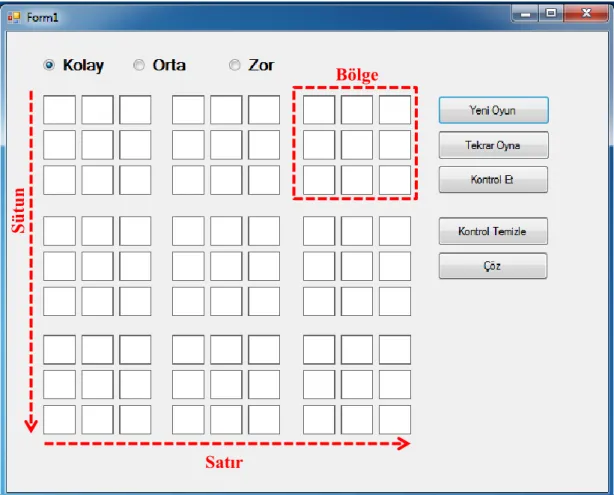This screenshot has height=495, width=614.
Task: Click the fifth row, first column cell
Action: point(60,266)
